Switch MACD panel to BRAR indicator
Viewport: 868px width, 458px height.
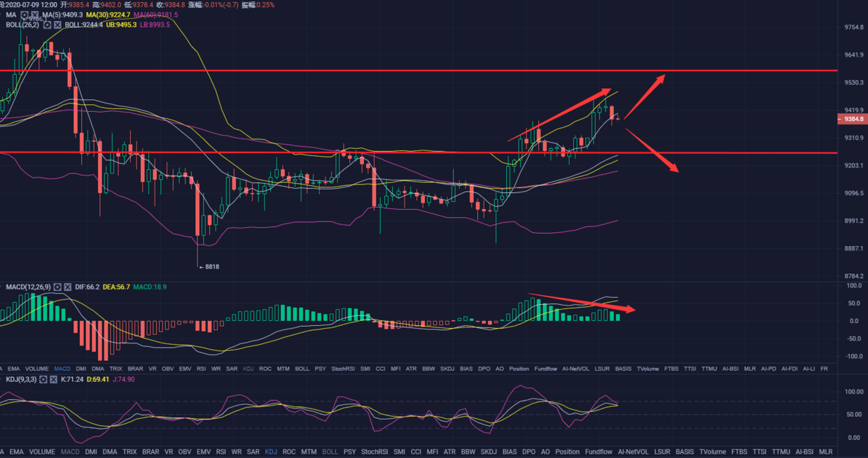(135, 368)
